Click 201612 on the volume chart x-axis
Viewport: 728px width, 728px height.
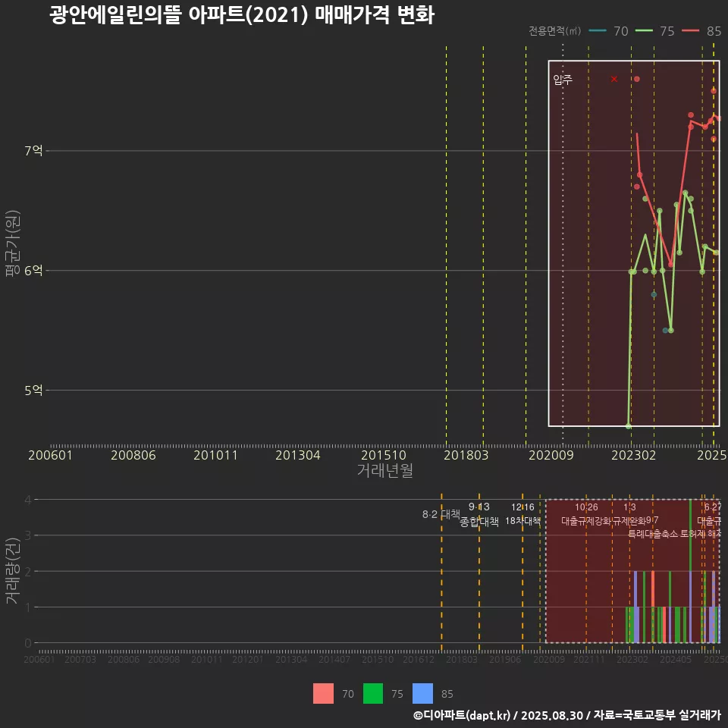click(419, 659)
